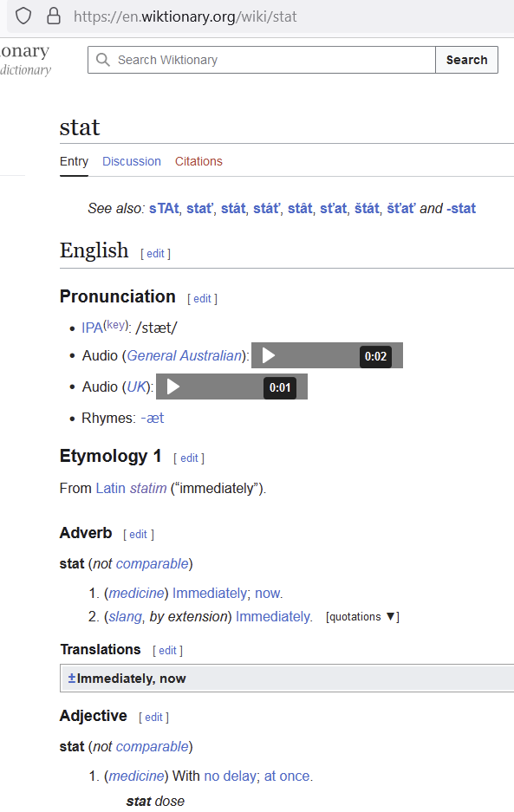
Task: Open the UK accent link
Action: tap(136, 387)
